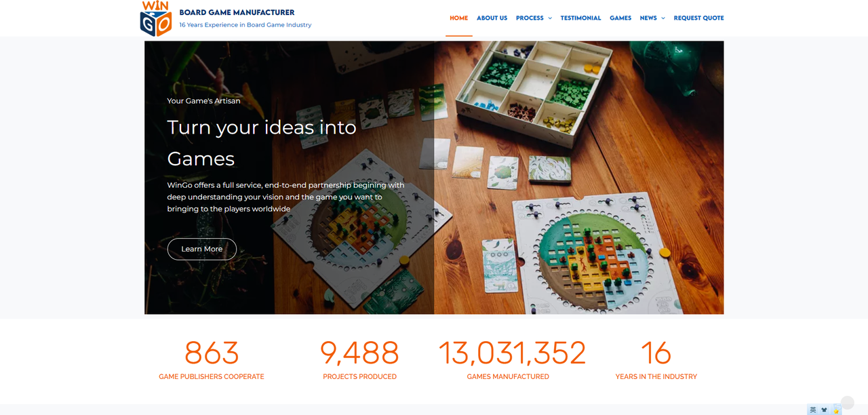Click the yellow star icon in the IME bar
Viewport: 868px width, 415px height.
pyautogui.click(x=836, y=410)
